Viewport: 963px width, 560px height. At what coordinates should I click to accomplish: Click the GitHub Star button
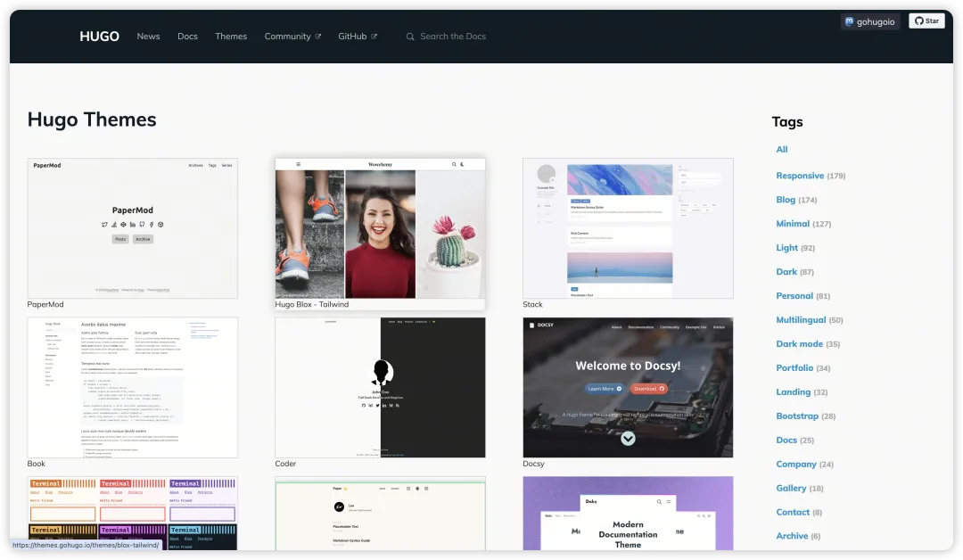926,21
